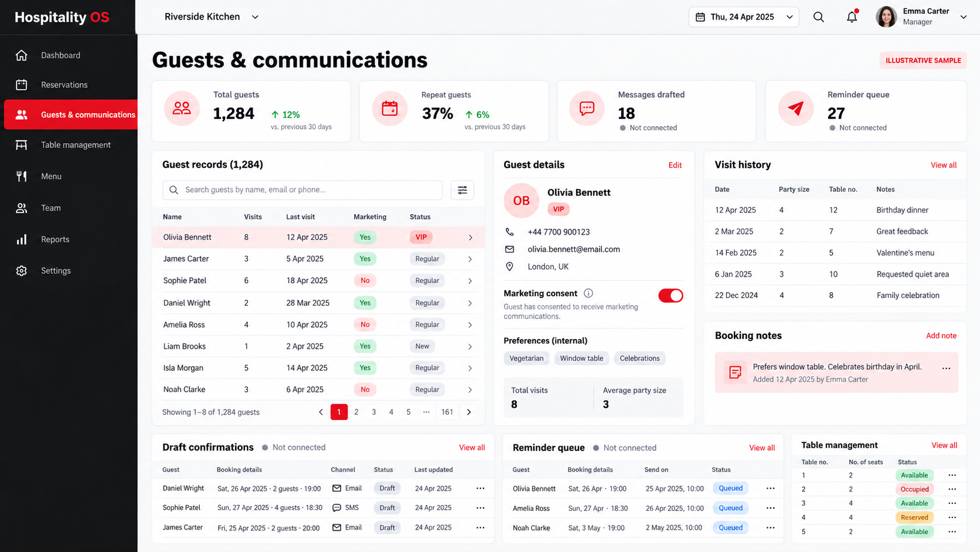This screenshot has height=552, width=980.
Task: Click the Table management icon in sidebar
Action: [x=22, y=145]
